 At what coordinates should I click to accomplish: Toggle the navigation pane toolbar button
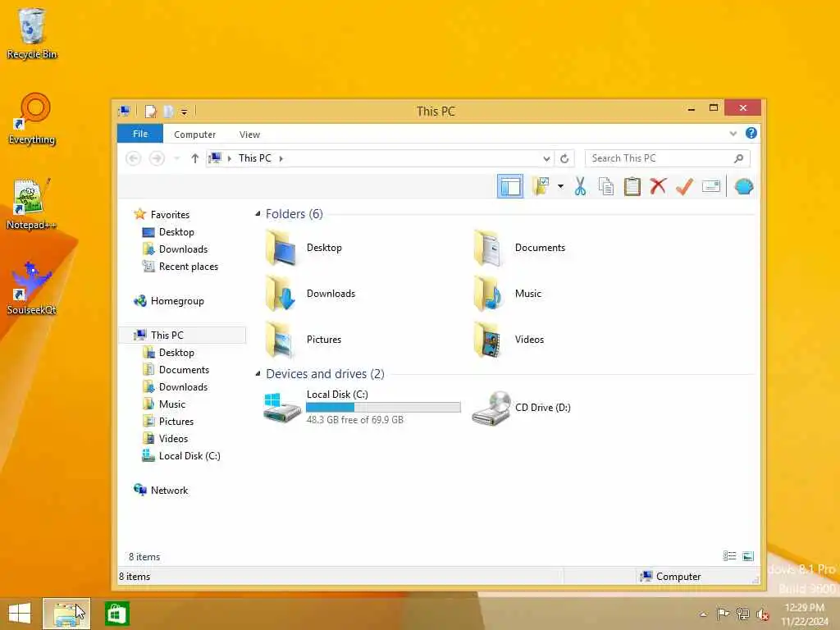pos(510,186)
